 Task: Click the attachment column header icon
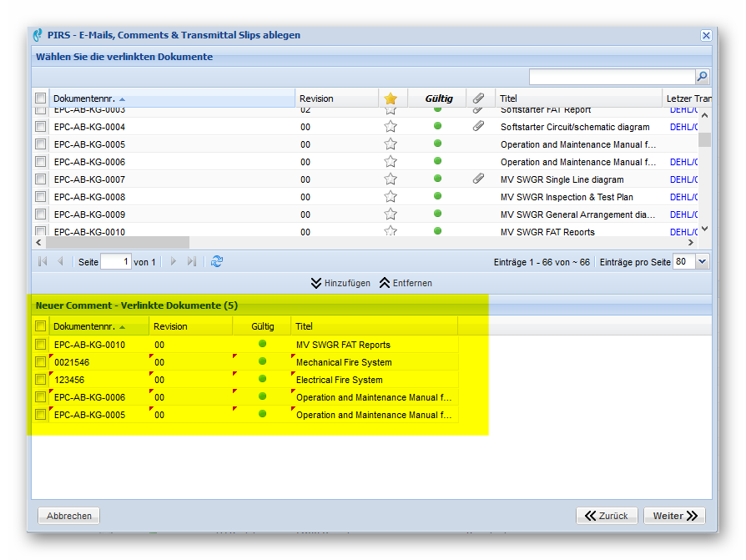point(478,98)
